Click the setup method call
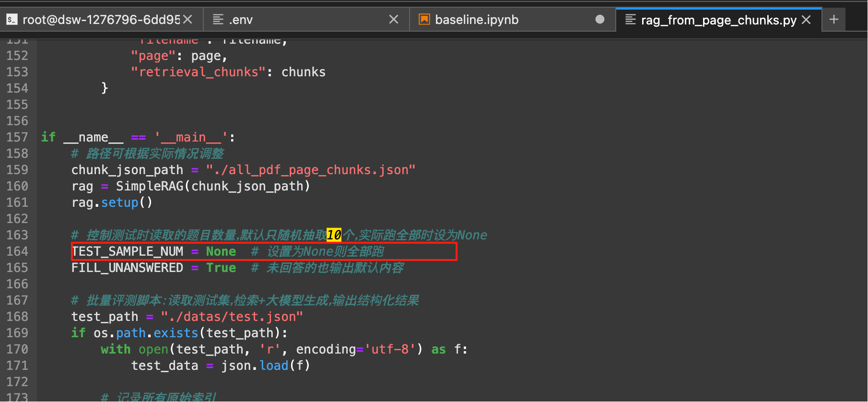 point(120,202)
